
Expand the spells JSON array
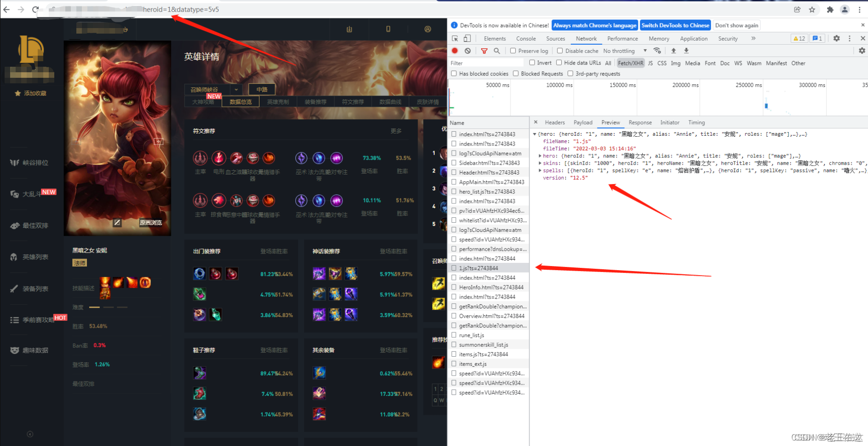click(x=540, y=170)
